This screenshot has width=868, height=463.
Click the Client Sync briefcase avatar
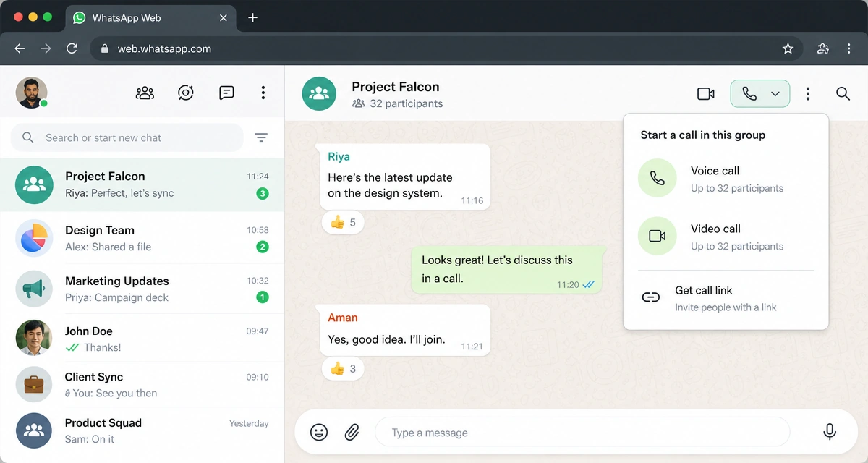(x=34, y=384)
